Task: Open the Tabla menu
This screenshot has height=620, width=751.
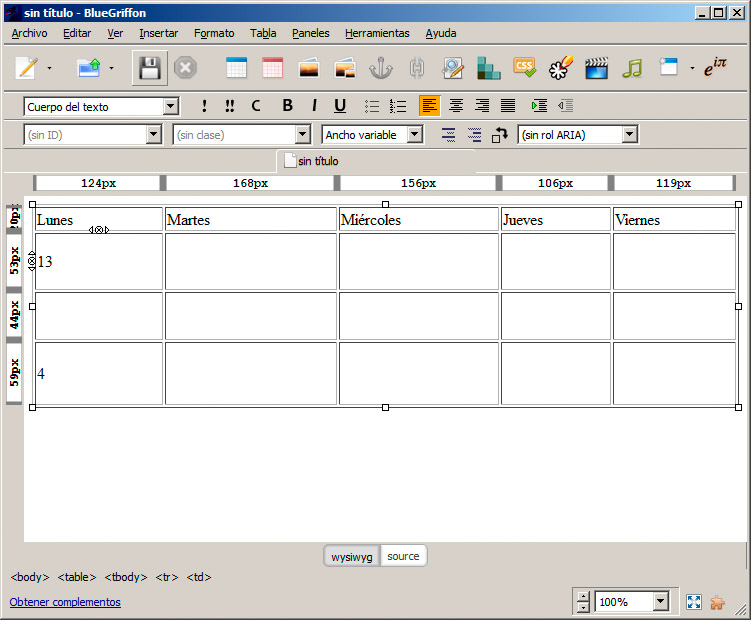Action: point(263,33)
